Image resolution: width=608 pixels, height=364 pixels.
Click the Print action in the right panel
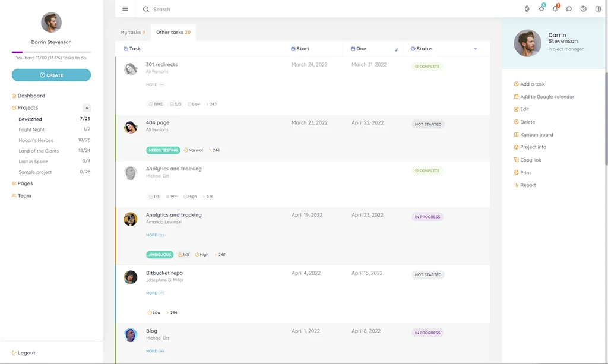[x=525, y=172]
